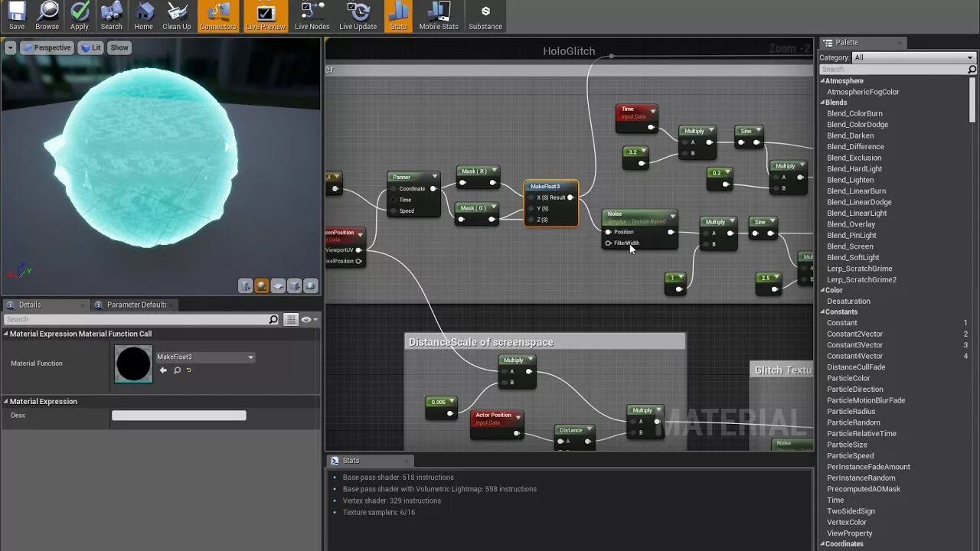Click the Desc text field
Screen dimensions: 980x551
179,416
